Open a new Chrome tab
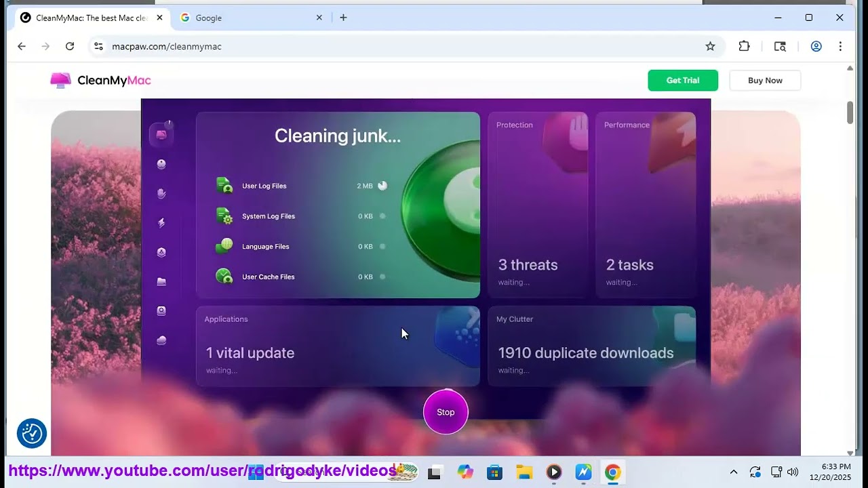 coord(343,18)
